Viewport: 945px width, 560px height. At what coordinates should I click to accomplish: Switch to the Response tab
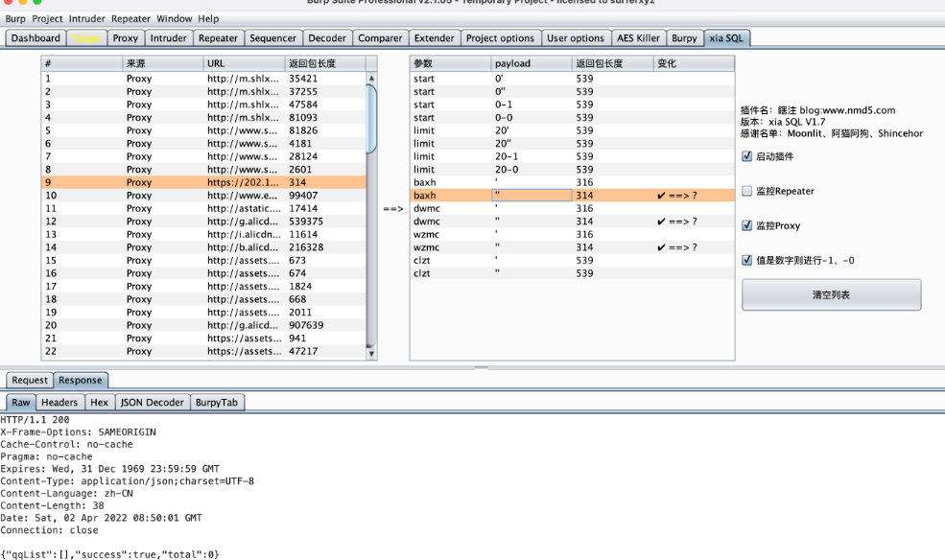[x=81, y=380]
